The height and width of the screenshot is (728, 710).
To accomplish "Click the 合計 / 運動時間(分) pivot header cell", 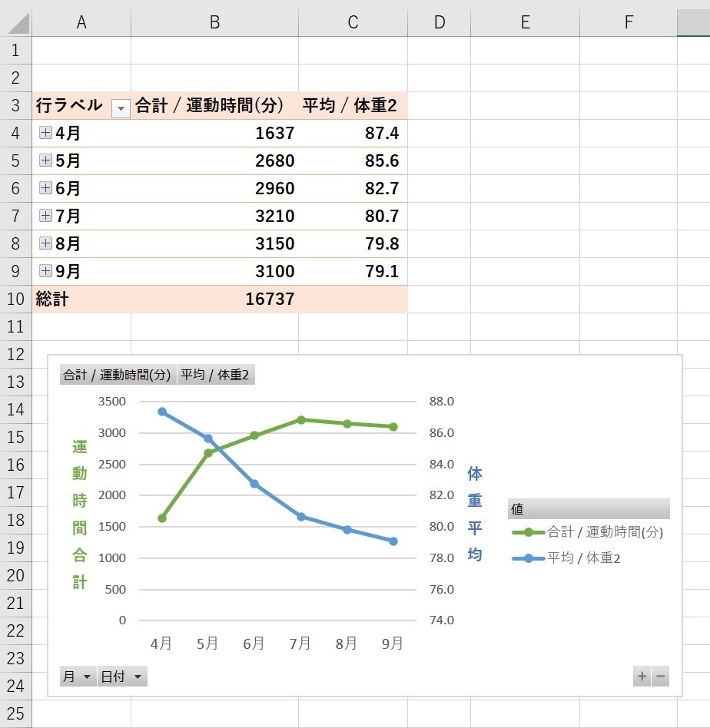I will point(214,105).
